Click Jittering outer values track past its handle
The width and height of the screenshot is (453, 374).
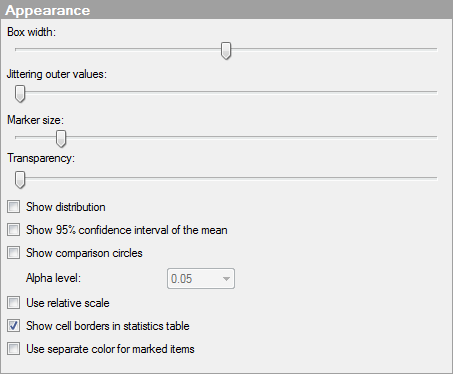tap(231, 92)
